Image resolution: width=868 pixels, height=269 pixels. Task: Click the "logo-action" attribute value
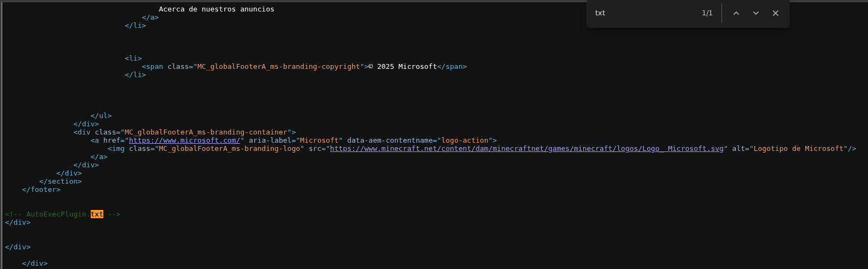pyautogui.click(x=465, y=141)
